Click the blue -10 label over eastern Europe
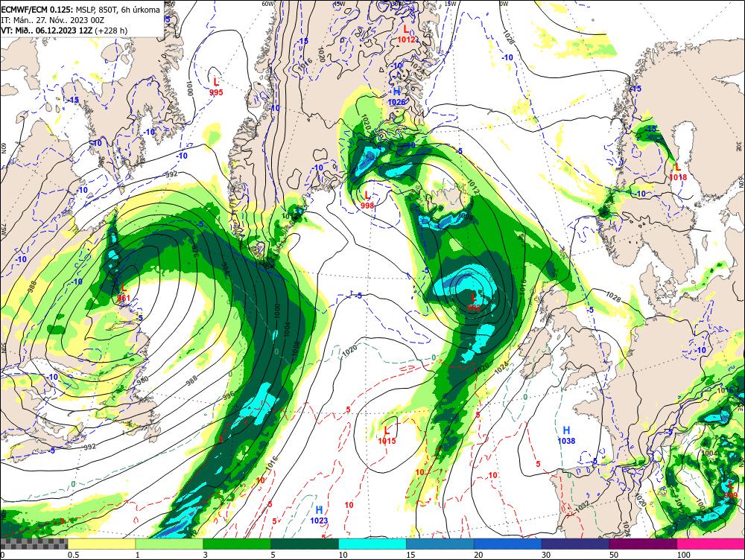 click(x=701, y=350)
